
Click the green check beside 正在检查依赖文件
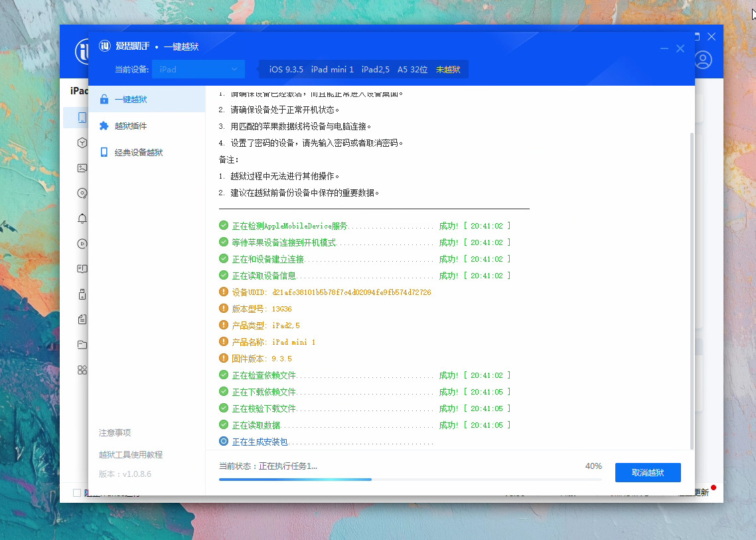pyautogui.click(x=224, y=375)
